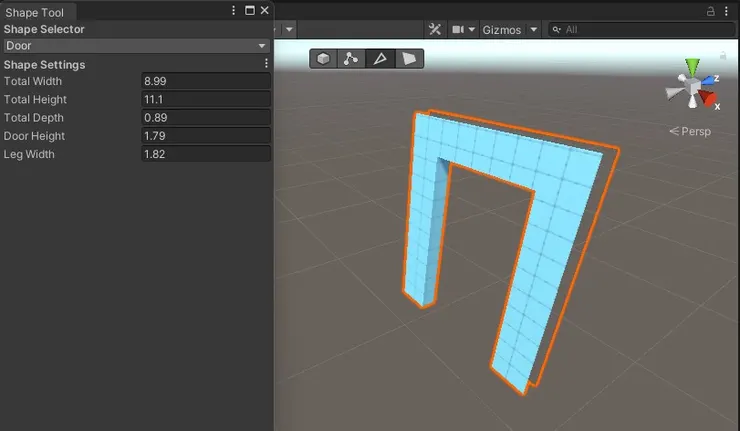
Task: Click the Total Depth value field
Action: point(206,118)
